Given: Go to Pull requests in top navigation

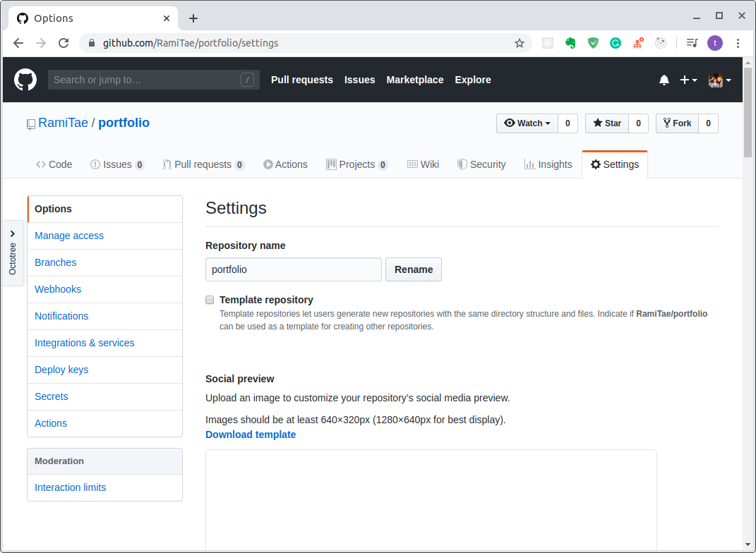Looking at the screenshot, I should click(302, 80).
